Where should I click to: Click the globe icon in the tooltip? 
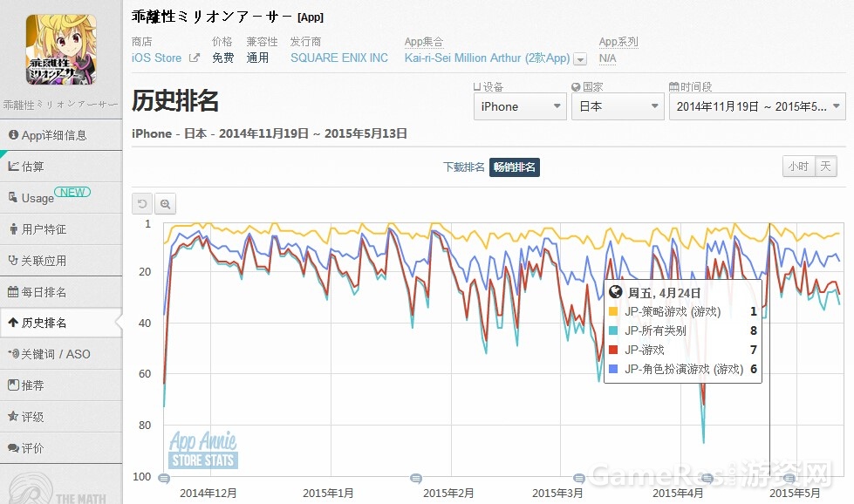[x=616, y=292]
